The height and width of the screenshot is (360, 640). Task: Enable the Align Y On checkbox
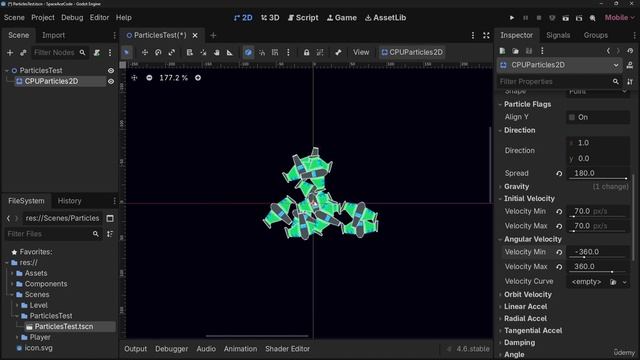[572, 117]
